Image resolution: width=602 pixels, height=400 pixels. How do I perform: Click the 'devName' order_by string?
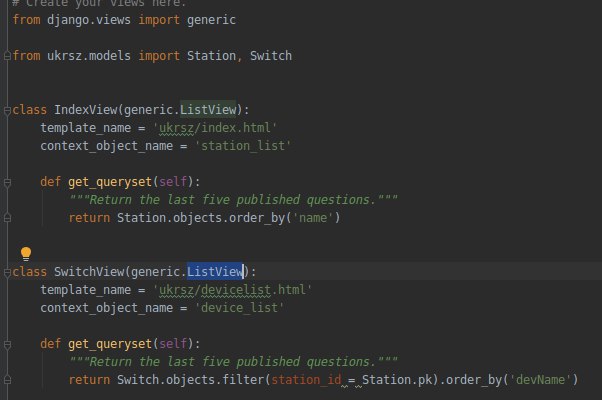[541, 380]
